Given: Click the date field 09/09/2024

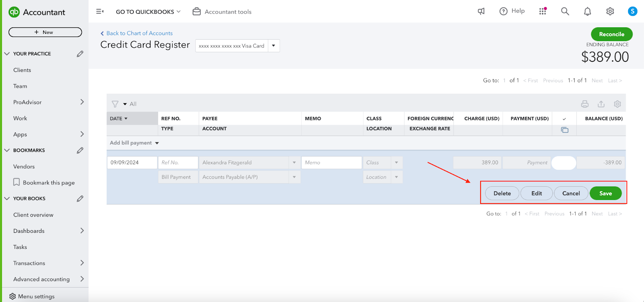Looking at the screenshot, I should 132,162.
